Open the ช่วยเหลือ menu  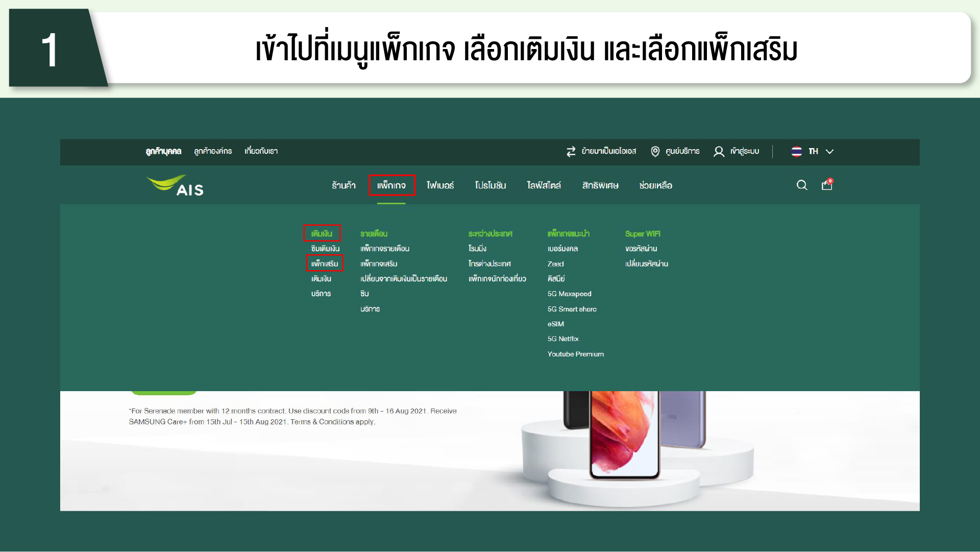pos(655,185)
